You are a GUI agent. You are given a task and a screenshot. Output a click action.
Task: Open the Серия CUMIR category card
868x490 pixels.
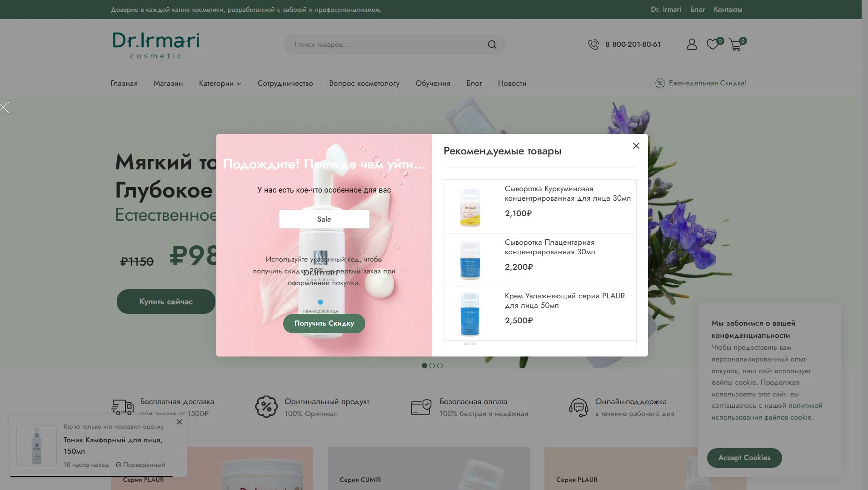(429, 468)
